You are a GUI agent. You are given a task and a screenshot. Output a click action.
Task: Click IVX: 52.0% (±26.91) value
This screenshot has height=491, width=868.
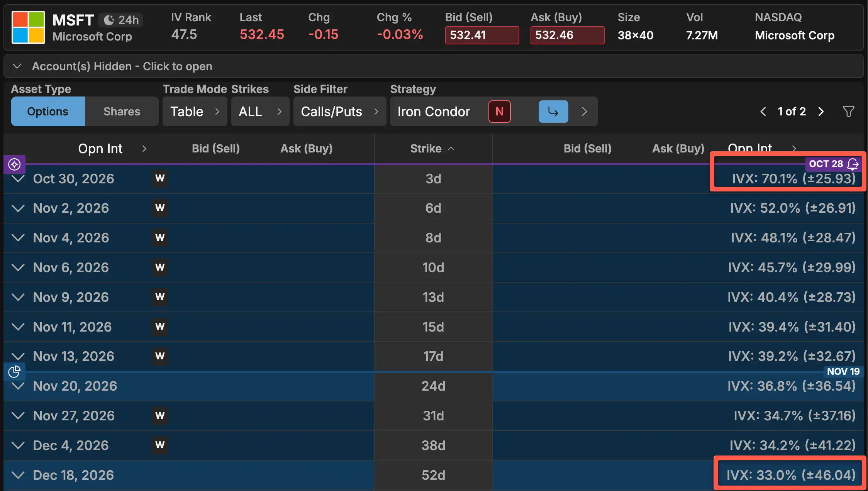793,208
